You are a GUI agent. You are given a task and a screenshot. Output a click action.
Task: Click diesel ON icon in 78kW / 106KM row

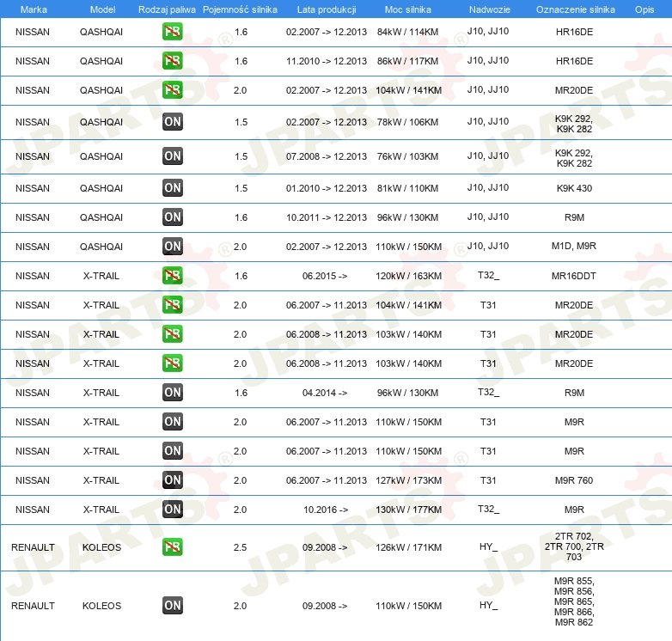click(172, 122)
